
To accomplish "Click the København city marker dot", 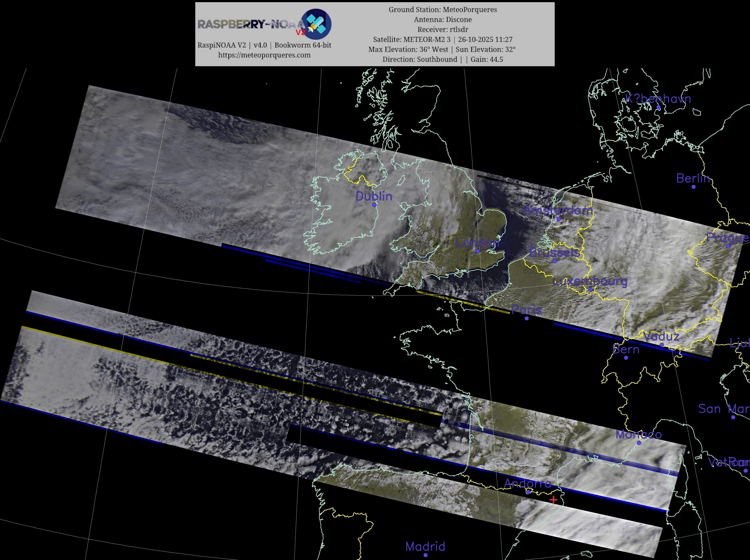I will pos(658,107).
